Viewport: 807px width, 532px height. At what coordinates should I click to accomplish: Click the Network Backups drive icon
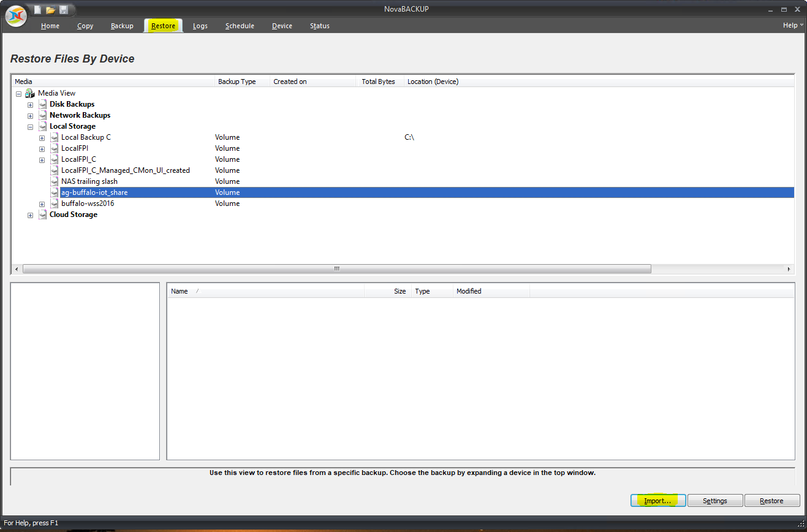(x=42, y=115)
